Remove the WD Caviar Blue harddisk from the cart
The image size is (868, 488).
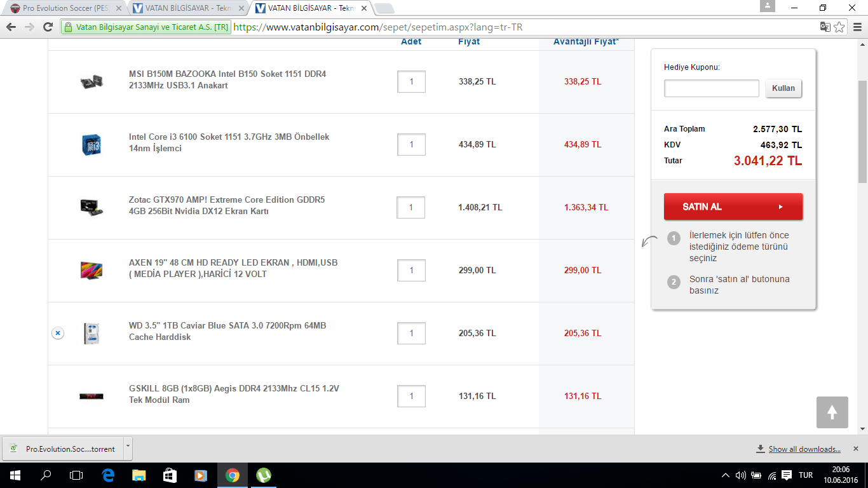pyautogui.click(x=58, y=333)
